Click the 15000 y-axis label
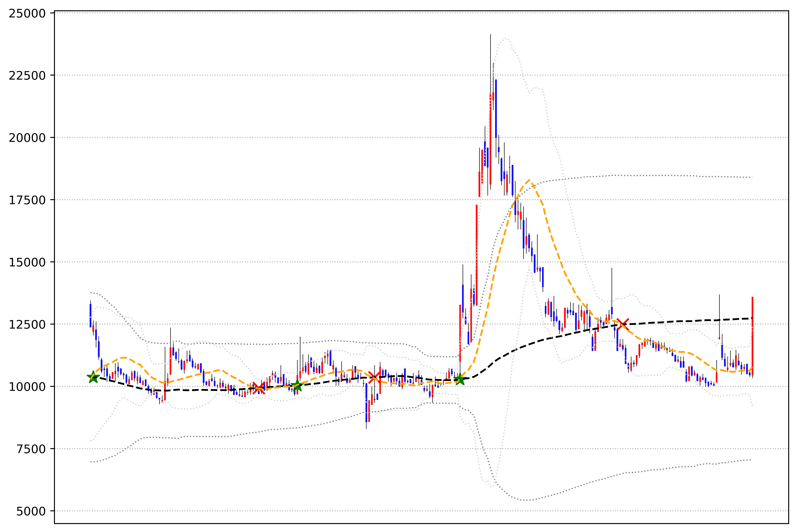Viewport: 797px width, 532px height. coord(27,262)
